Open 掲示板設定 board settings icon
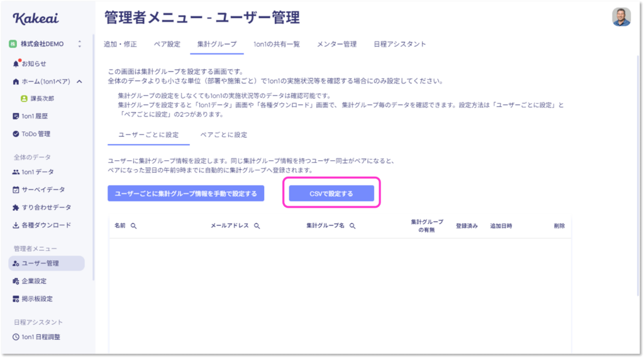The width and height of the screenshot is (644, 358). 16,298
